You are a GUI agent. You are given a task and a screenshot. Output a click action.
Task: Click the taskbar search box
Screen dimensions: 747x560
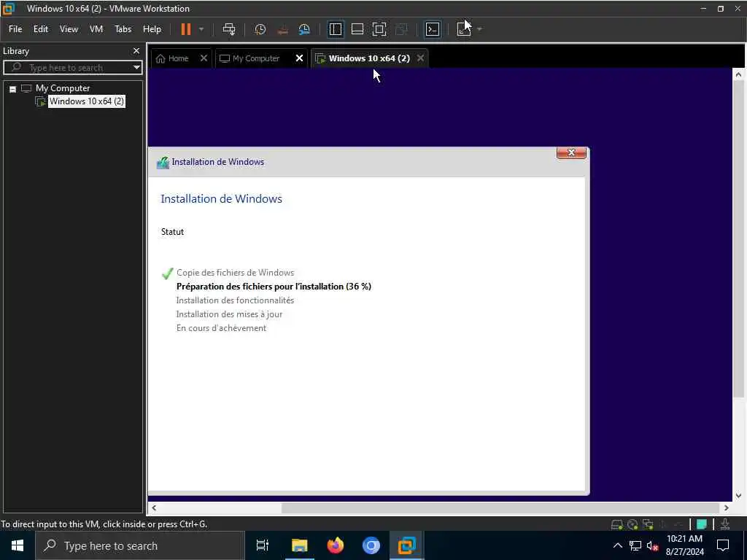tap(139, 545)
